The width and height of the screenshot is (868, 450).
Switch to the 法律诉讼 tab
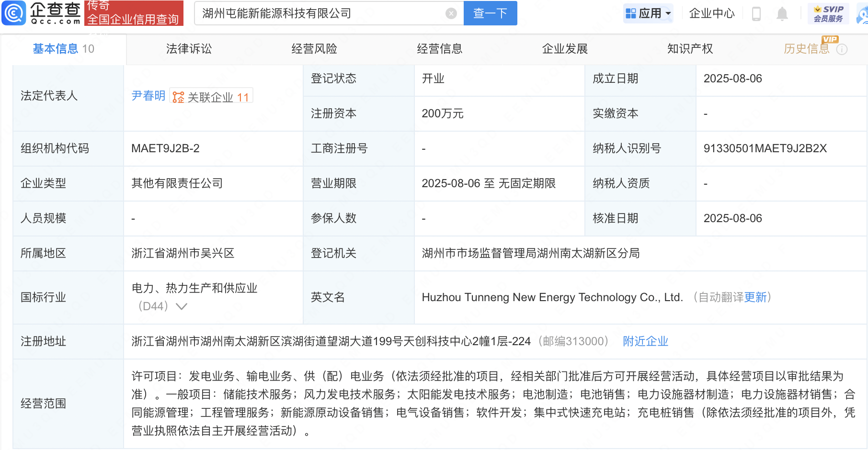tap(189, 49)
